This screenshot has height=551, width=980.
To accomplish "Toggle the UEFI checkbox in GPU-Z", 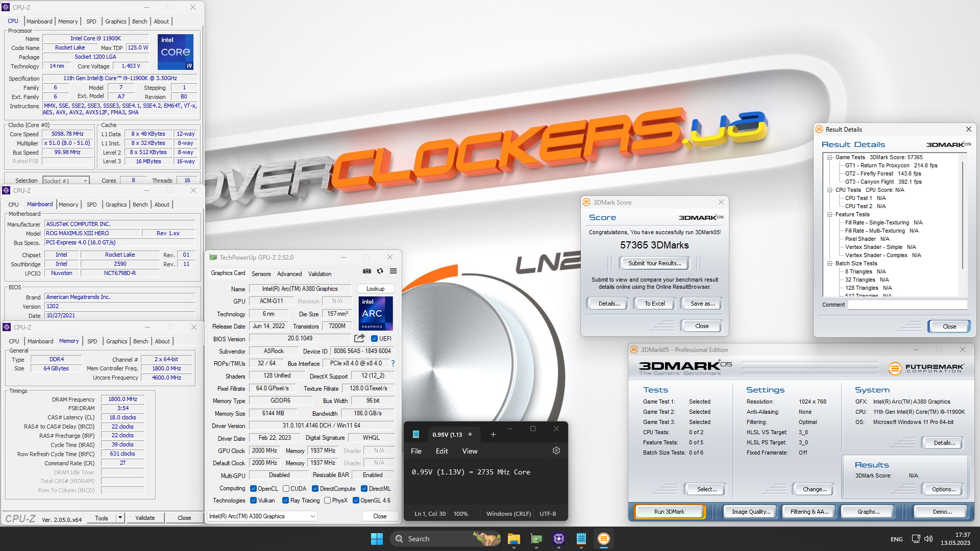I will point(374,339).
